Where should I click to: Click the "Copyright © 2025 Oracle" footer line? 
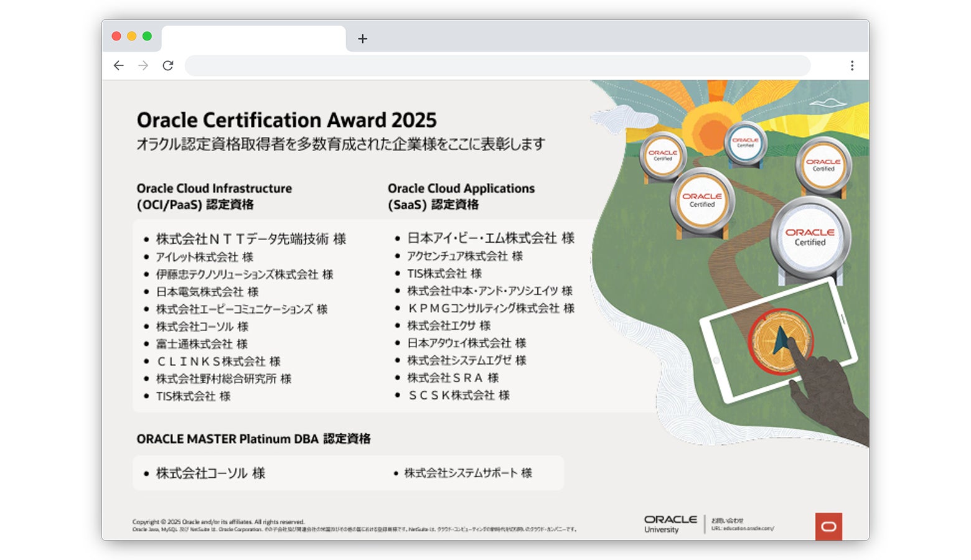pos(218,522)
